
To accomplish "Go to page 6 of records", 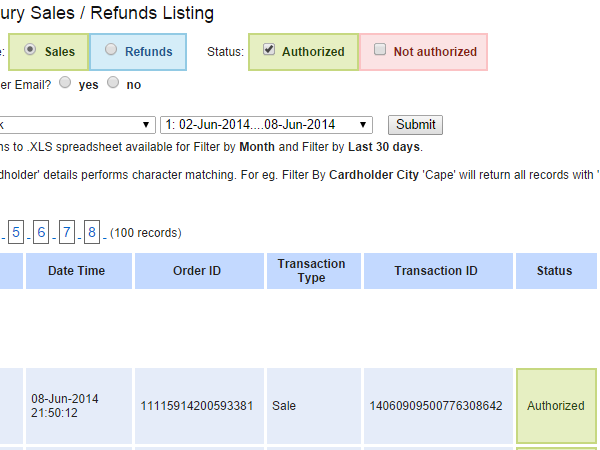I will pos(41,233).
